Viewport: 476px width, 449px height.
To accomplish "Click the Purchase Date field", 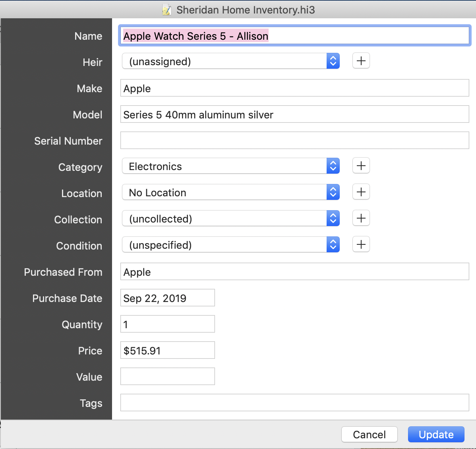I will coord(167,298).
